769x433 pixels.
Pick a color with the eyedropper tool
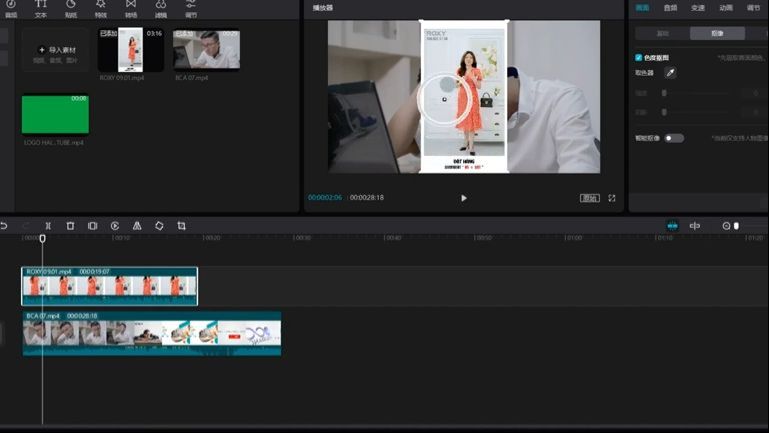pos(670,73)
